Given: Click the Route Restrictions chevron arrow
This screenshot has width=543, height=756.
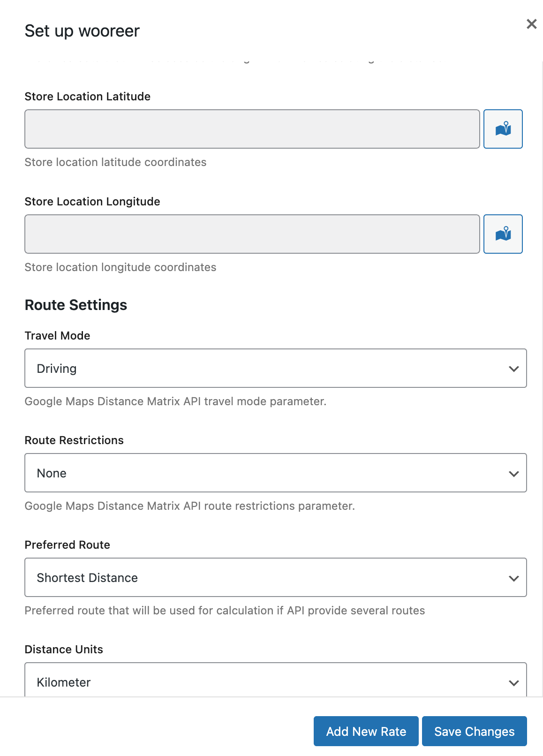Looking at the screenshot, I should click(513, 474).
